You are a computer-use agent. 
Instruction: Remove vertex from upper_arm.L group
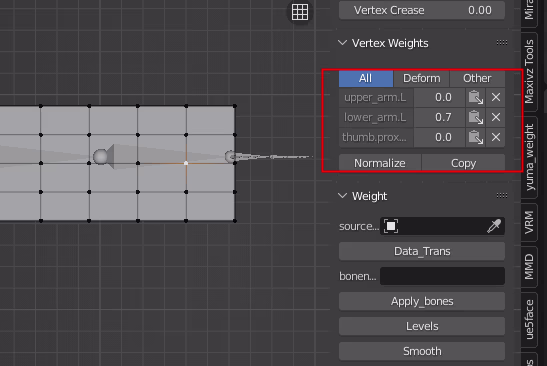496,97
